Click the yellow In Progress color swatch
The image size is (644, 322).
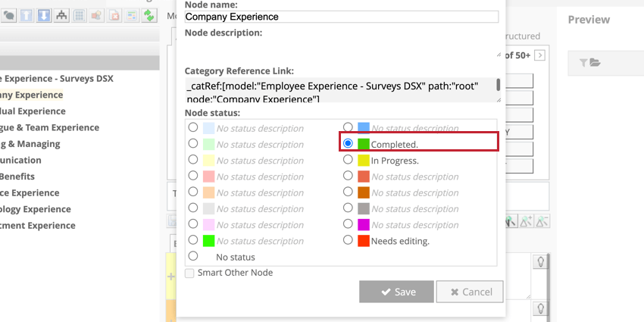click(x=364, y=161)
